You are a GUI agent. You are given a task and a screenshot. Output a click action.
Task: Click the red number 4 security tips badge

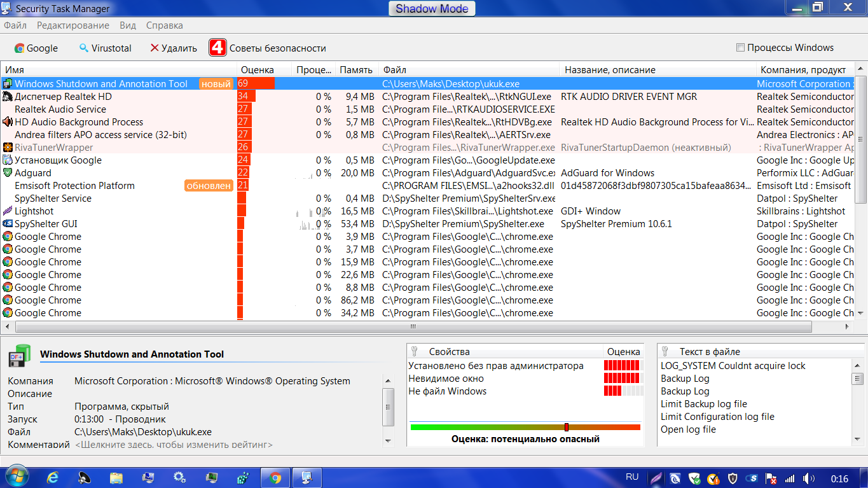coord(217,48)
